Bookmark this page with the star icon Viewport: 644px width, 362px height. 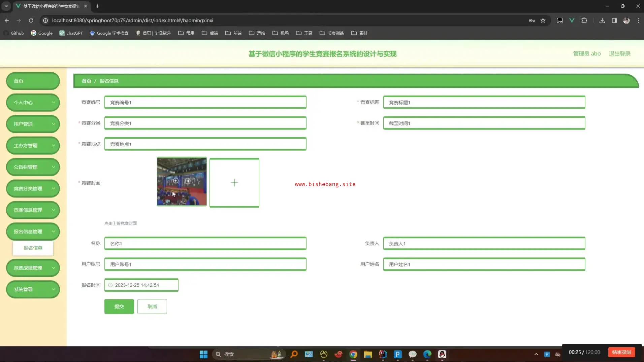click(543, 21)
